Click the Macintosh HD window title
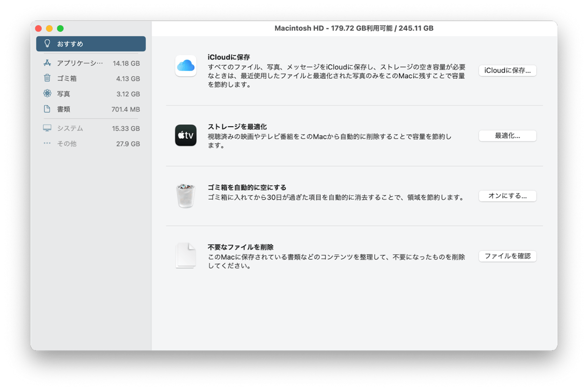This screenshot has width=588, height=391. [x=354, y=28]
